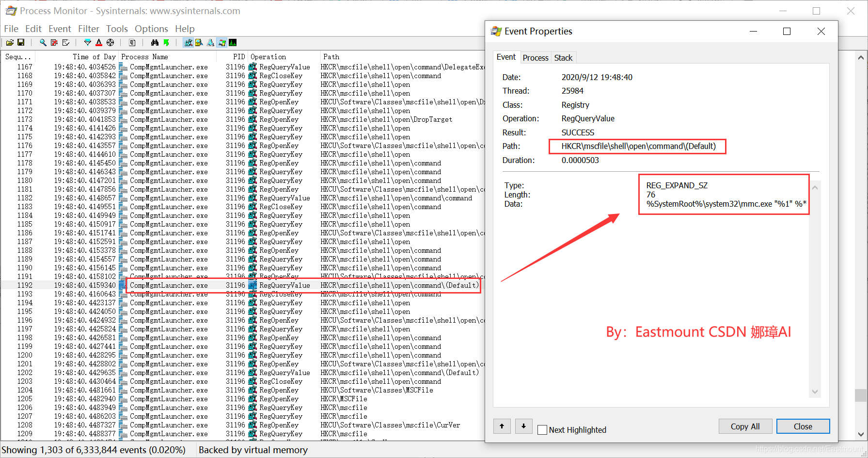Open the Highlight toolbar icon
Viewport: 868px width, 458px height.
click(99, 43)
